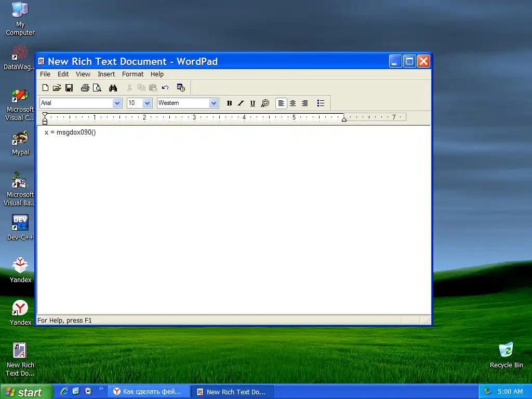Click the Start button
532x399 pixels.
[26, 392]
